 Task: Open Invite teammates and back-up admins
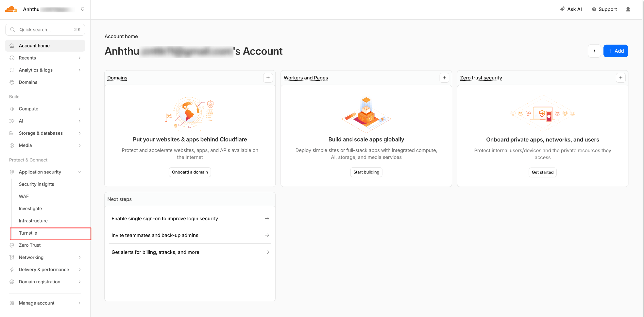click(x=190, y=235)
